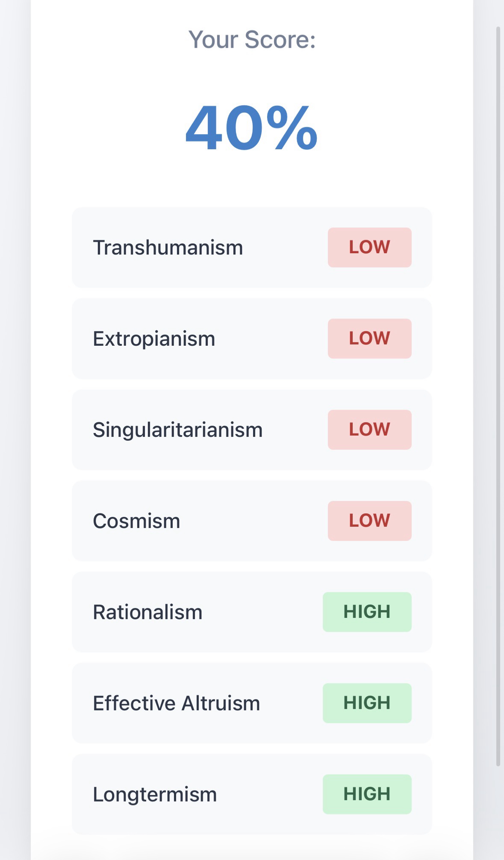Click the HIGH badge for Effective Altruism
This screenshot has width=504, height=860.
click(x=367, y=703)
